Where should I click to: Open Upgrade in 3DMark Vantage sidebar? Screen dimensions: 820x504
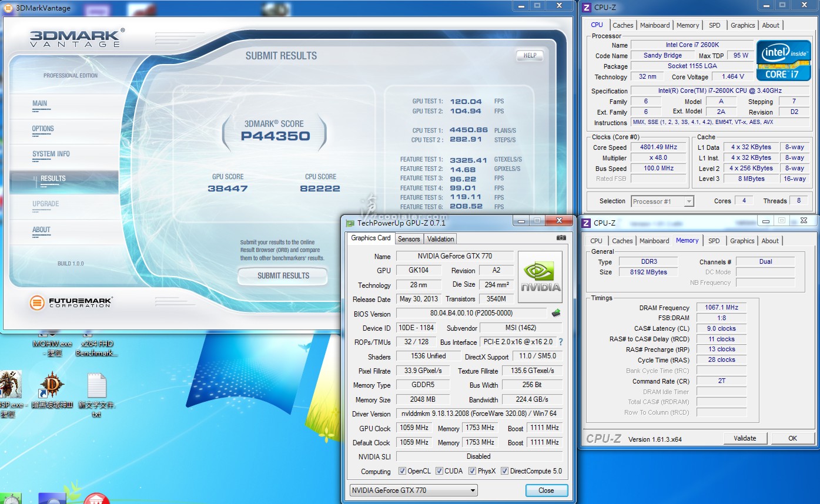pos(63,204)
